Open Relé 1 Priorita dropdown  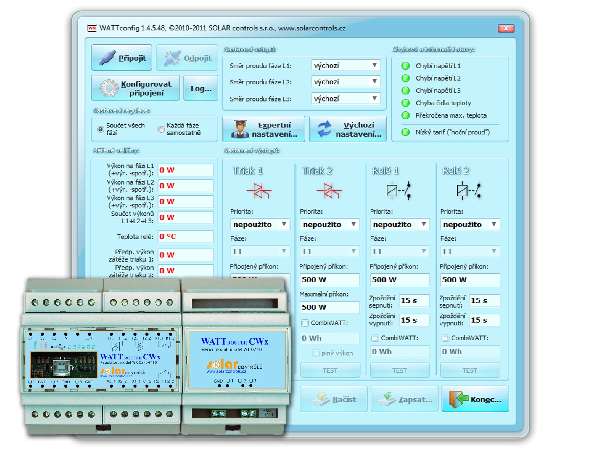click(x=399, y=224)
